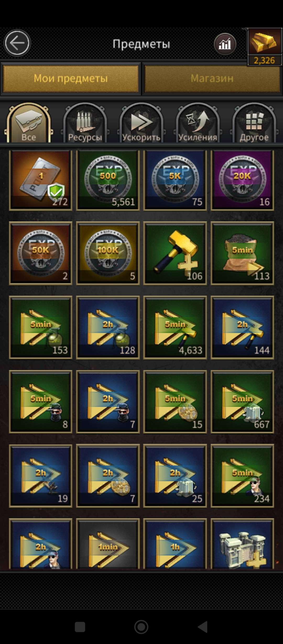The width and height of the screenshot is (283, 644).
Task: Select the 500 EXP item
Action: click(108, 180)
